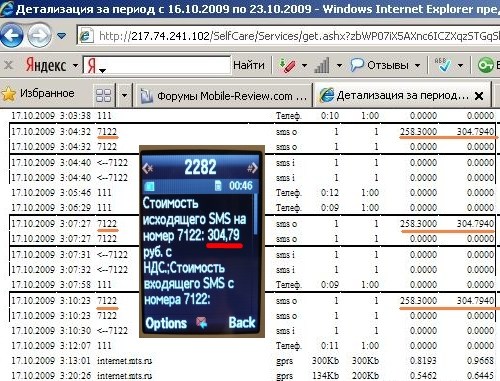Expand dropdown next to signal bars icon

pyautogui.click(x=339, y=65)
